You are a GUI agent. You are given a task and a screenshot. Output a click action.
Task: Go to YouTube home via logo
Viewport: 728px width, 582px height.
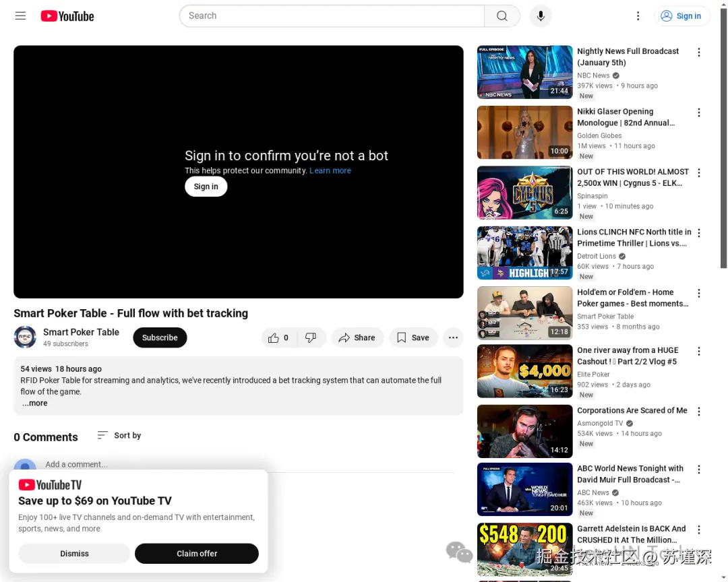[x=67, y=16]
